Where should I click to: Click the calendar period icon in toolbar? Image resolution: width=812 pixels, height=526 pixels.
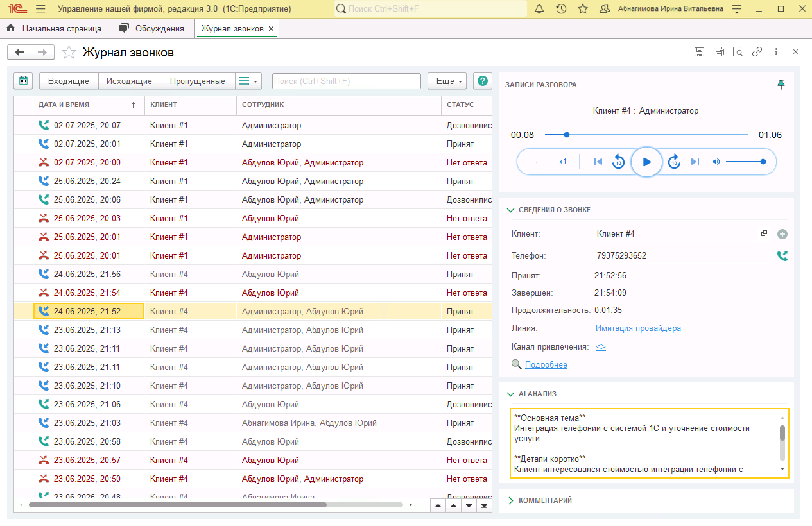(x=23, y=81)
